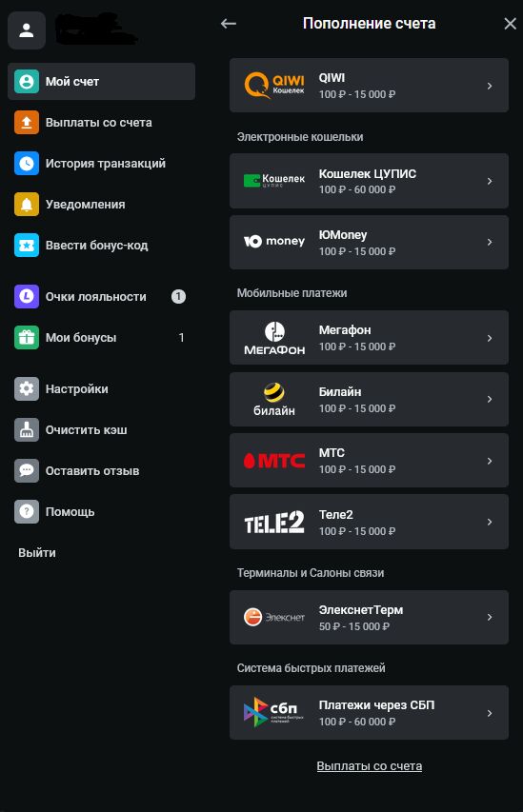Select the Билайн payment logo
The height and width of the screenshot is (812, 523).
coord(274,399)
